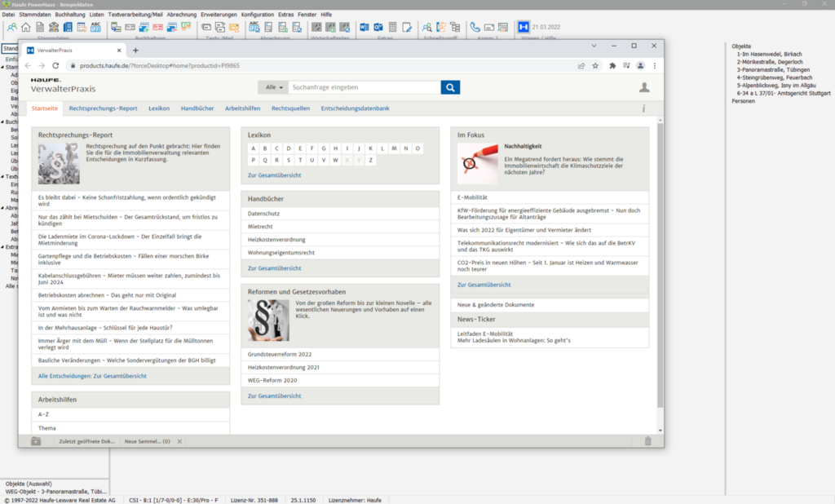
Task: Collapse the Extra... tree node in sidebar
Action: click(2, 247)
